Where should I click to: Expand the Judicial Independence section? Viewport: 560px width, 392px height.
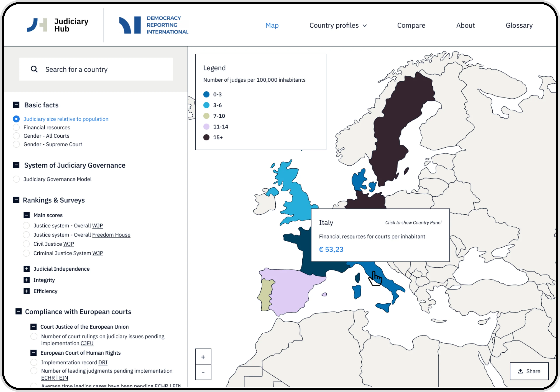[26, 269]
